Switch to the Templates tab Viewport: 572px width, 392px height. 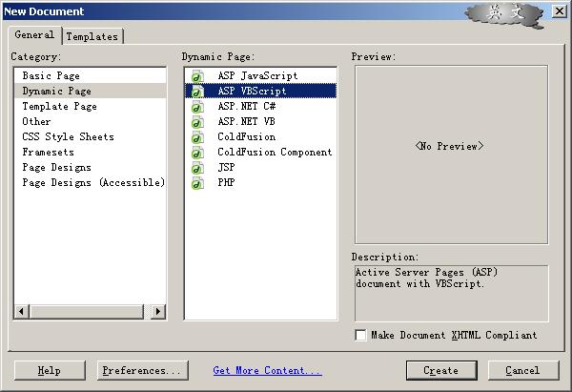(x=92, y=36)
